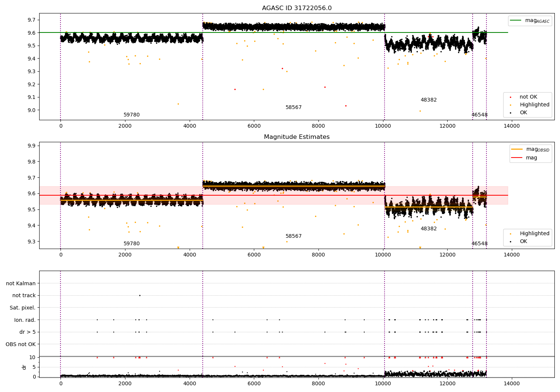Click the 14000 x-axis tick of the bottom panel
The height and width of the screenshot is (392, 560).
pos(512,383)
